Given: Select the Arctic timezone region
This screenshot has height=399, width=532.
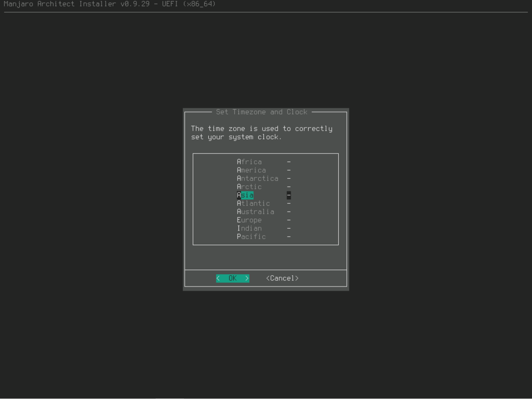Looking at the screenshot, I should pyautogui.click(x=249, y=187).
